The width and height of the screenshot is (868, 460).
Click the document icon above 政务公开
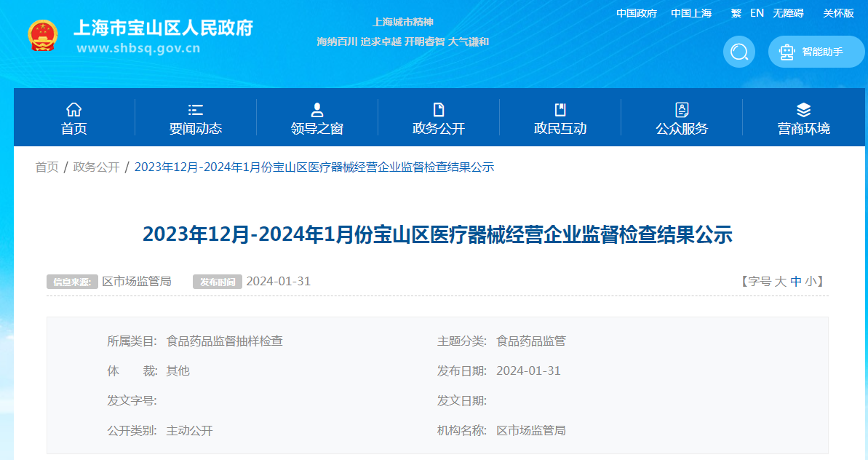click(439, 110)
